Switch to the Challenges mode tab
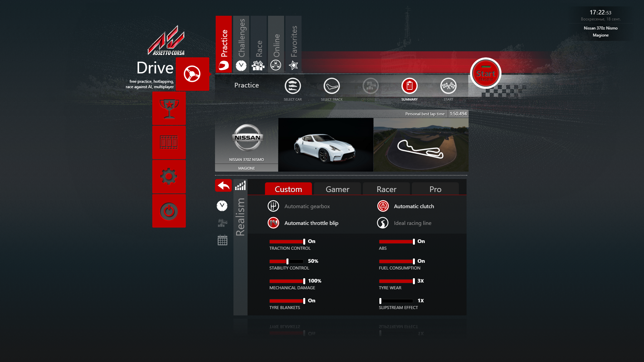Viewport: 644px width, 362px height. pyautogui.click(x=241, y=44)
